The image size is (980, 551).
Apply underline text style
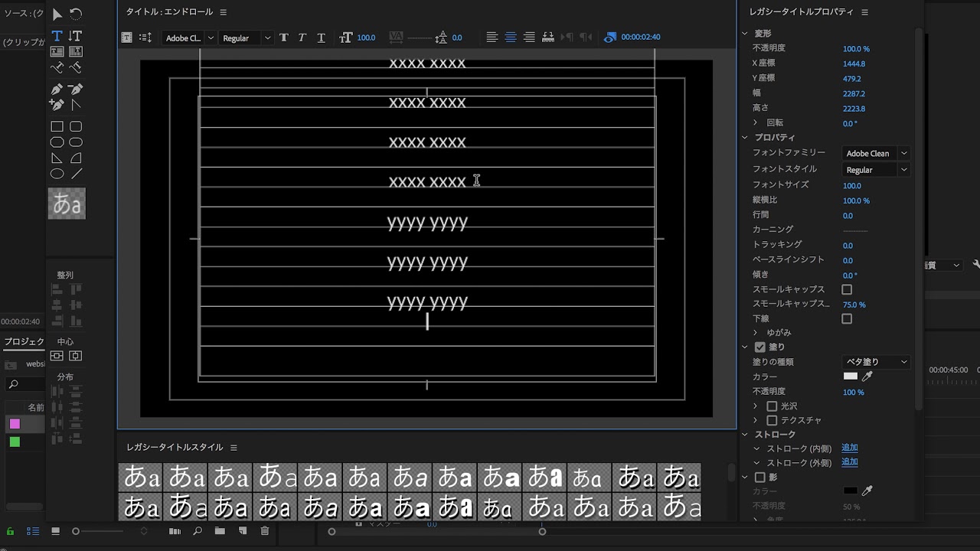click(321, 37)
